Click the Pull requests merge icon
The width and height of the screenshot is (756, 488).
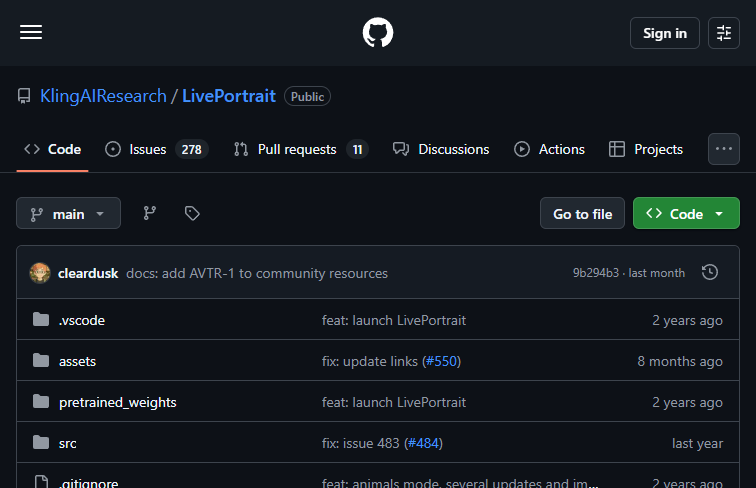(241, 149)
